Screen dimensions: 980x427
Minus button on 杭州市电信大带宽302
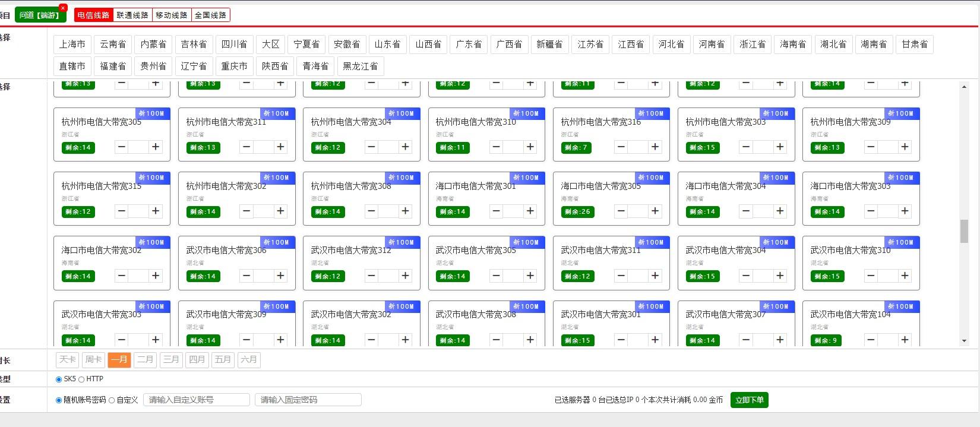[x=246, y=211]
